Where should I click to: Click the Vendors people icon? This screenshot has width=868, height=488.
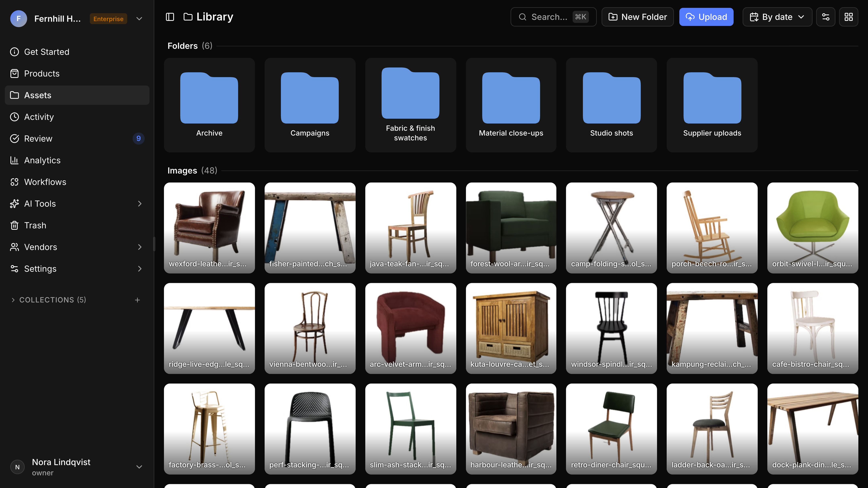pos(14,247)
